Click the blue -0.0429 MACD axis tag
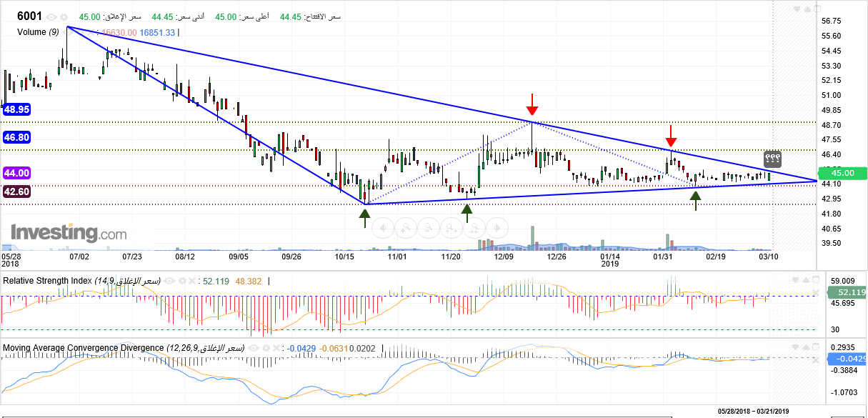 tap(847, 359)
